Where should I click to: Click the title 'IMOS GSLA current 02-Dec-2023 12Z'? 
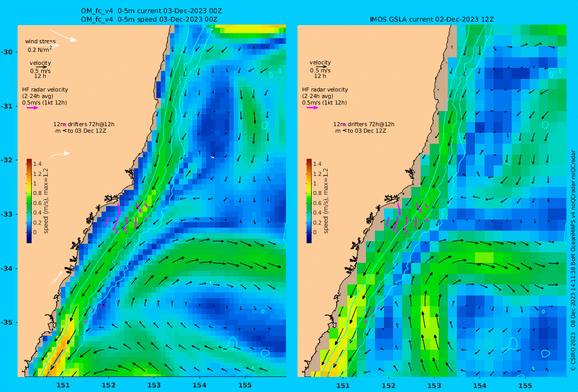click(x=432, y=20)
